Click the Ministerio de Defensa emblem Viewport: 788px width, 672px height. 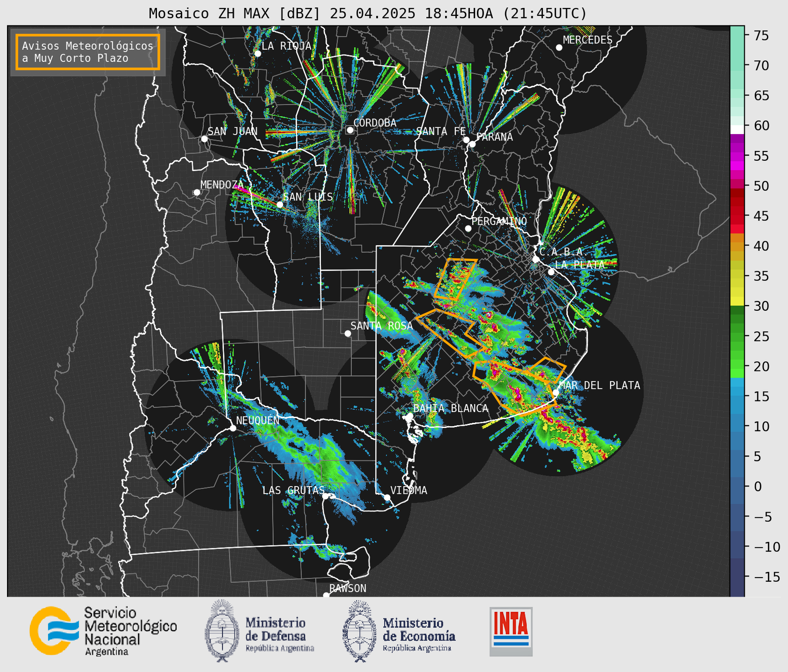click(222, 631)
